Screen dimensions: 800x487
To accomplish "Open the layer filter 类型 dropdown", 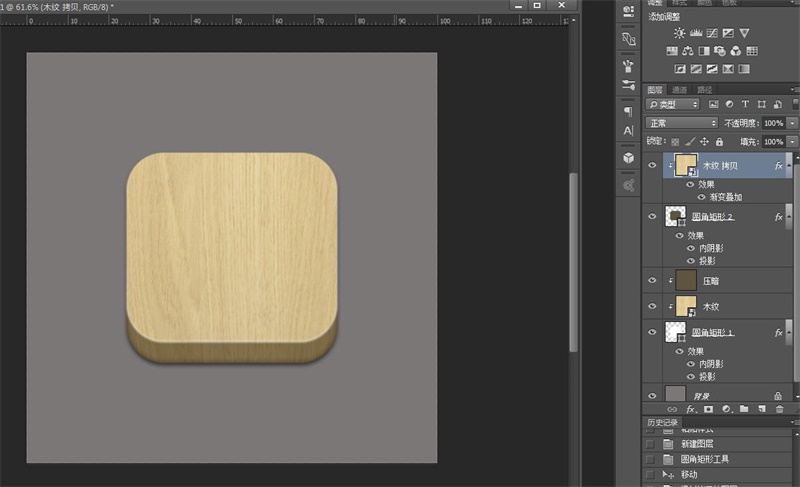I will click(673, 104).
